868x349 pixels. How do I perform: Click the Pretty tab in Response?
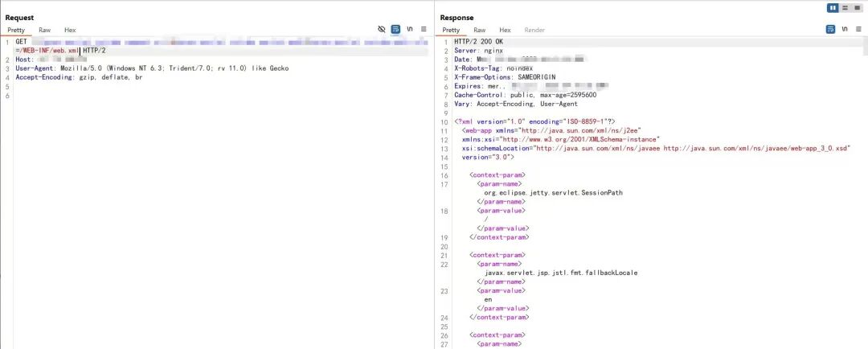point(451,30)
